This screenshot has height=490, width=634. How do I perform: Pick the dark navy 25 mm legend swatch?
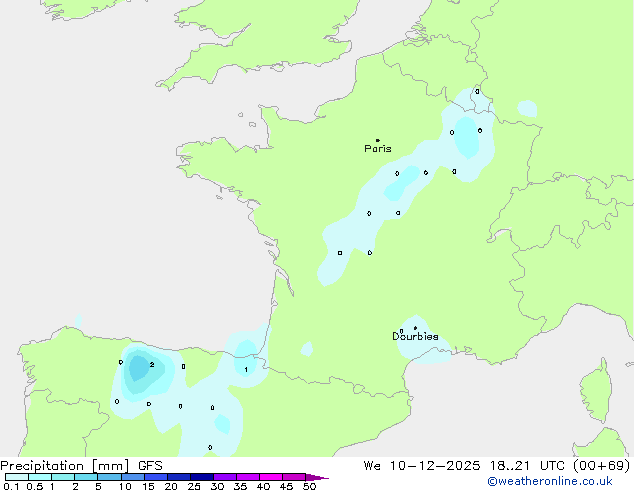coord(201,477)
